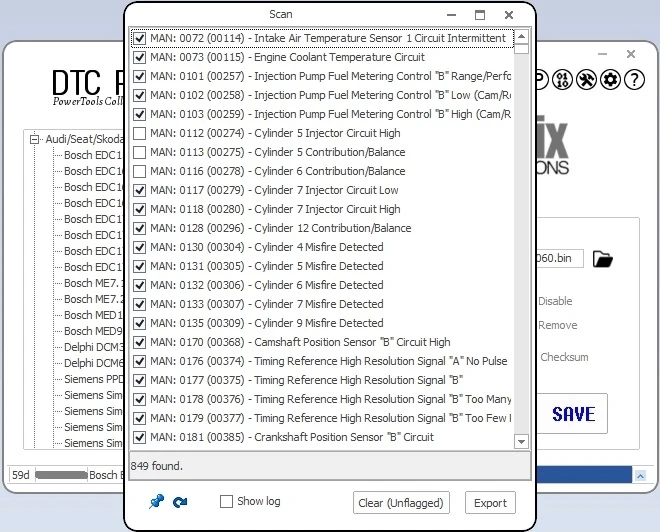
Task: Uncheck MAN: 0170 Camshaft Position Sensor checkbox
Action: [139, 342]
